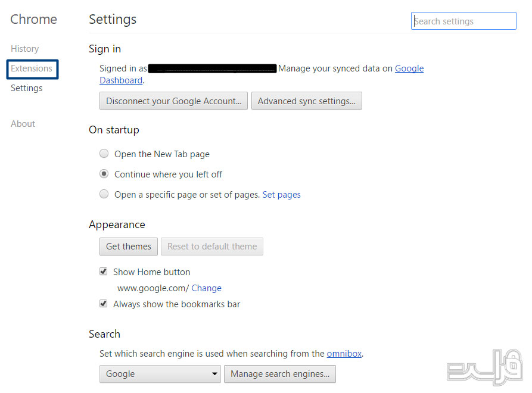This screenshot has height=393, width=532.
Task: Select Continue where you left off
Action: pos(104,174)
